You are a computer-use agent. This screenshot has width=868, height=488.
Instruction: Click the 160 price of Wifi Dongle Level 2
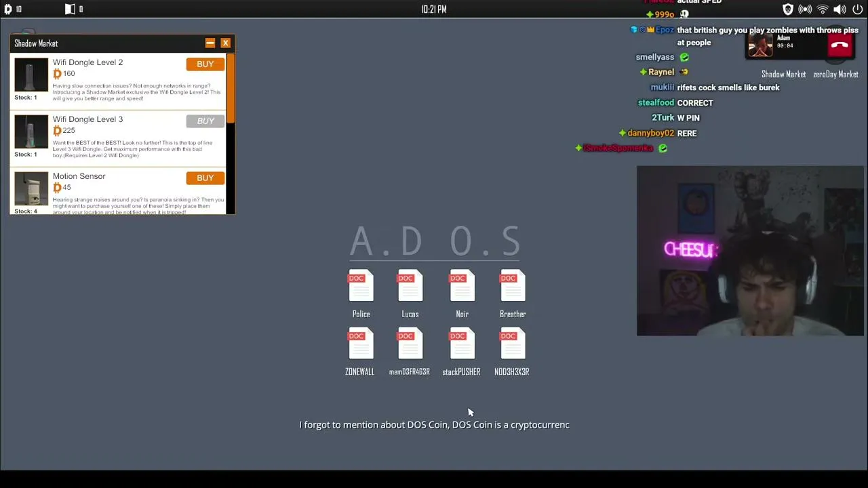[68, 73]
